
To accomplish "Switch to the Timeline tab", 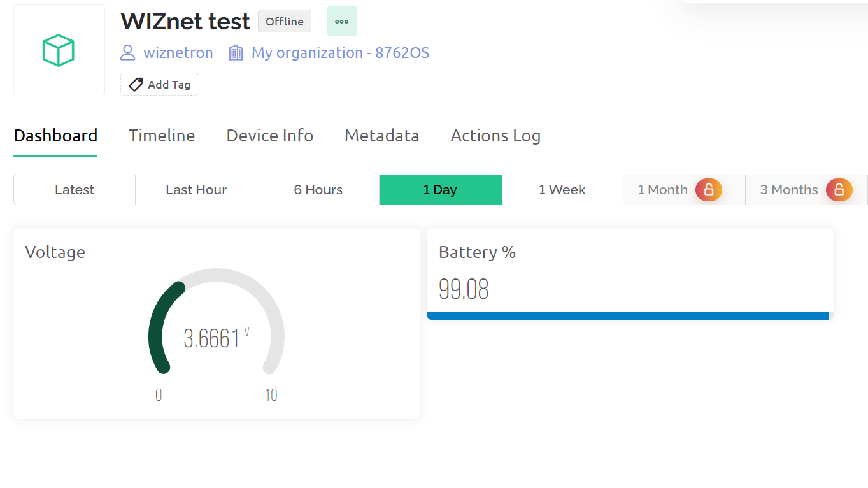I will coord(162,136).
